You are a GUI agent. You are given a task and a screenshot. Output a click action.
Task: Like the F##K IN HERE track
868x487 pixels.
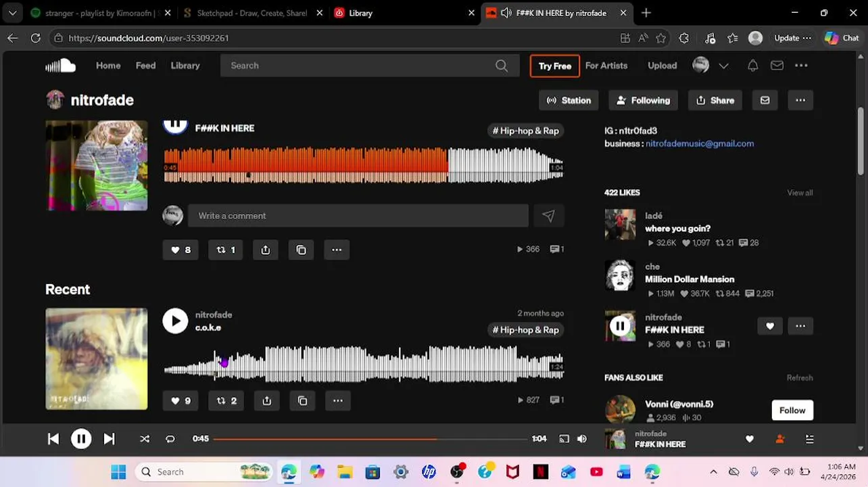[180, 250]
